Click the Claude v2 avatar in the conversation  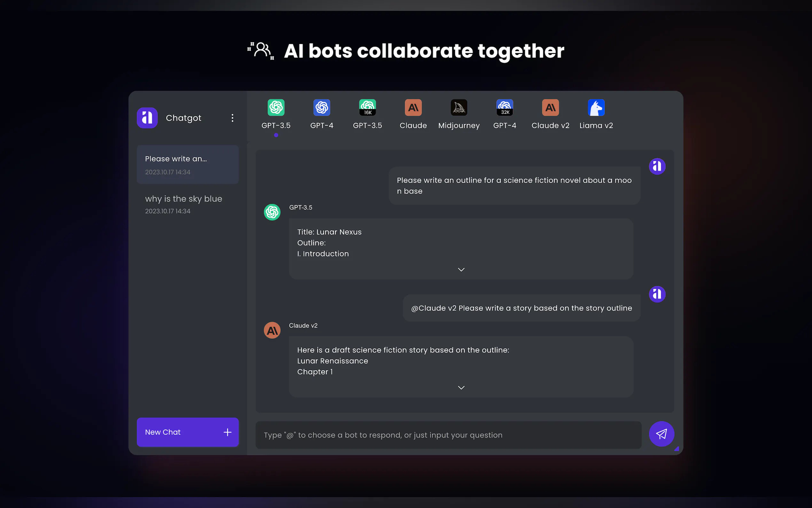(x=272, y=330)
